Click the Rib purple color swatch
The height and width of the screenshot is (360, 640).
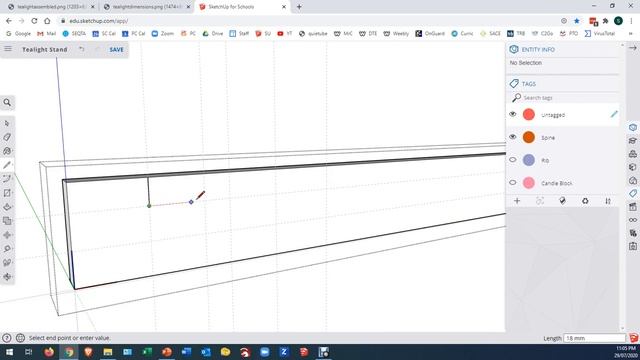(529, 160)
